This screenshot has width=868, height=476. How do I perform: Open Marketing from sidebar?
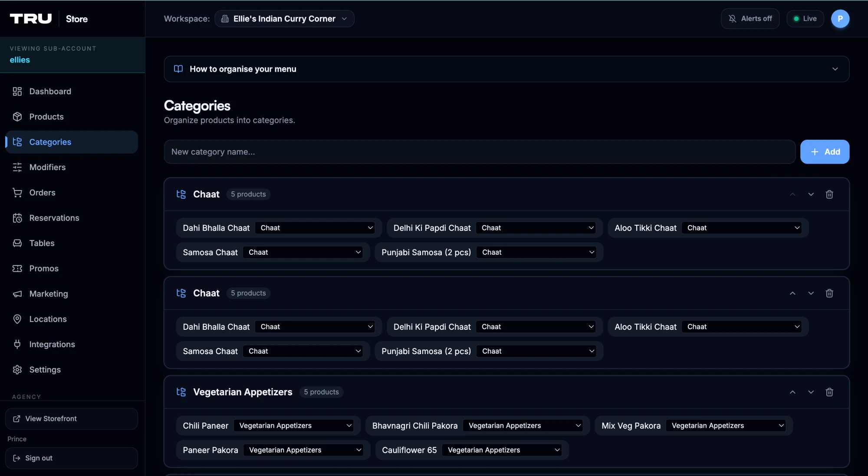point(72,294)
